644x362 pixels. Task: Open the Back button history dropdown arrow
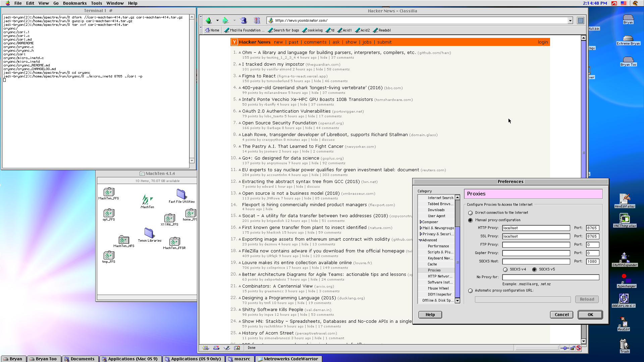coord(217,20)
